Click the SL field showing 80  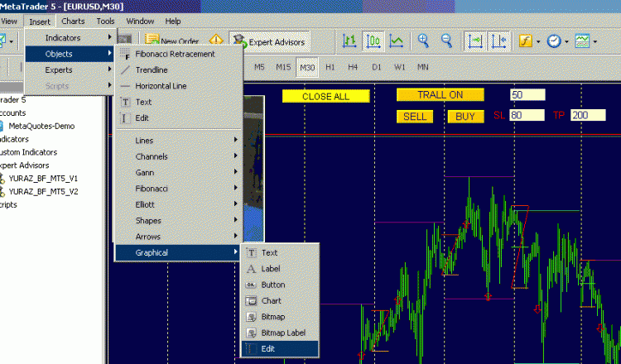527,115
